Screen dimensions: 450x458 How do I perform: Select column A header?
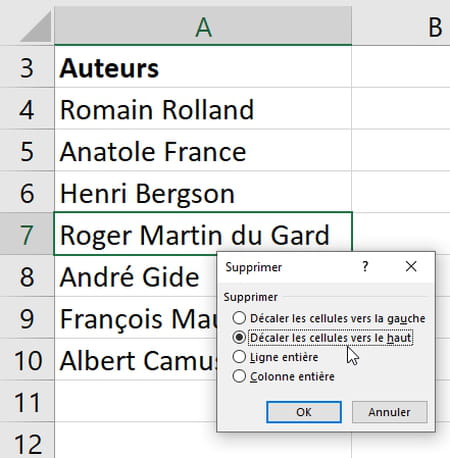203,26
